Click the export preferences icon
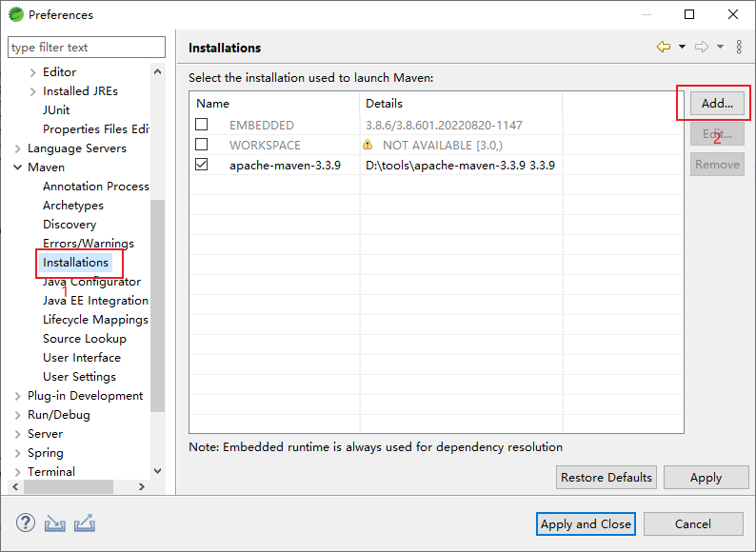 85,523
